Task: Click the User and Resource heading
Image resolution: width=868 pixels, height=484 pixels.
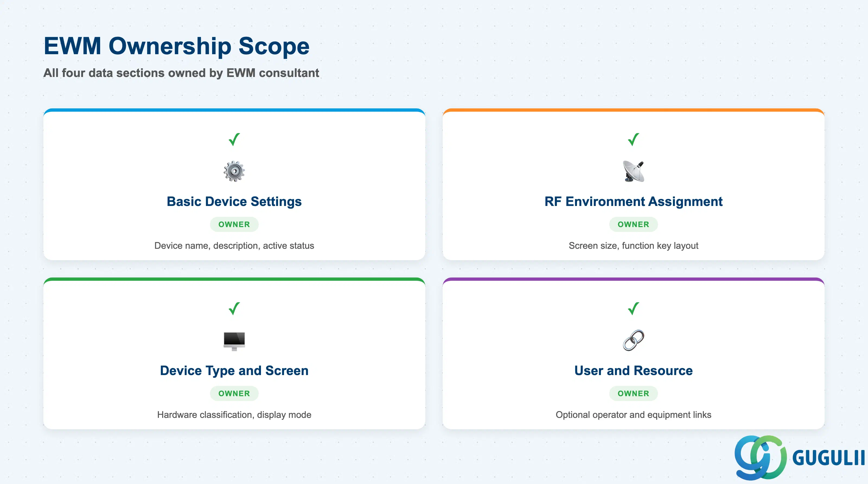Action: [x=633, y=370]
